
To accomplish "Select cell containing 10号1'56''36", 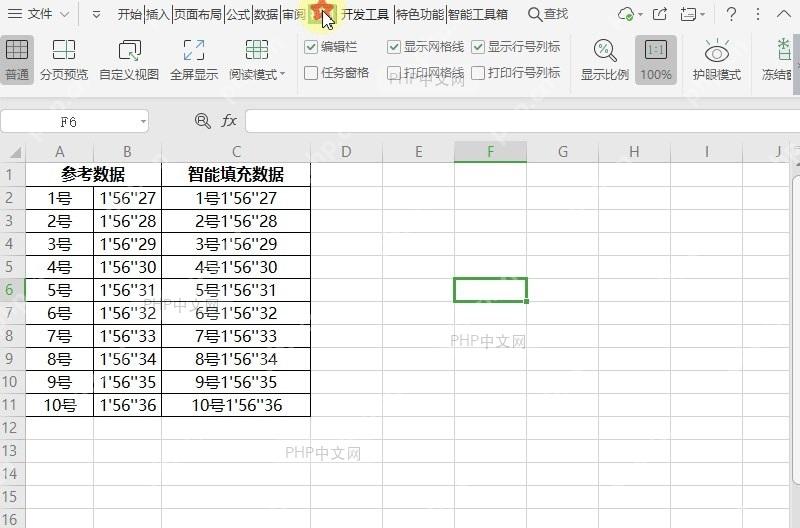I will coord(236,405).
